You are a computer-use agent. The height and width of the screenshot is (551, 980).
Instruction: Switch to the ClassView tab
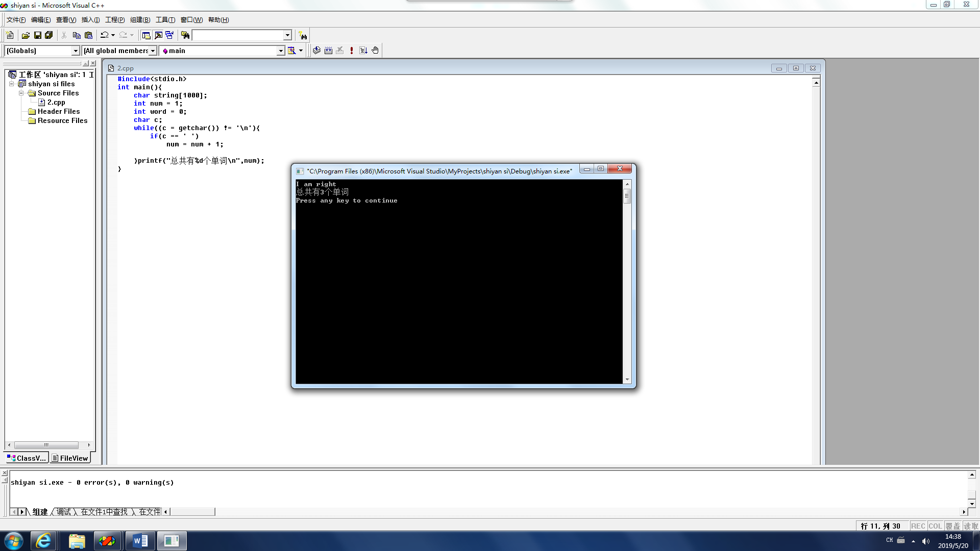click(x=27, y=458)
